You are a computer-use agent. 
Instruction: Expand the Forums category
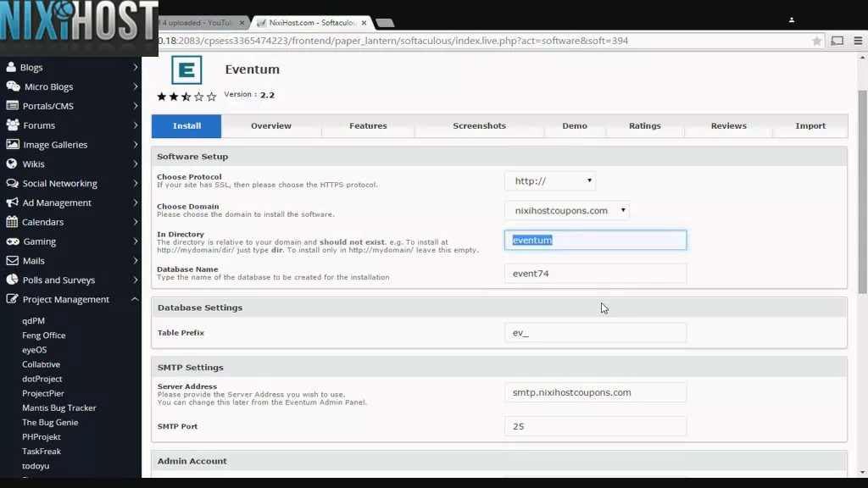(135, 125)
